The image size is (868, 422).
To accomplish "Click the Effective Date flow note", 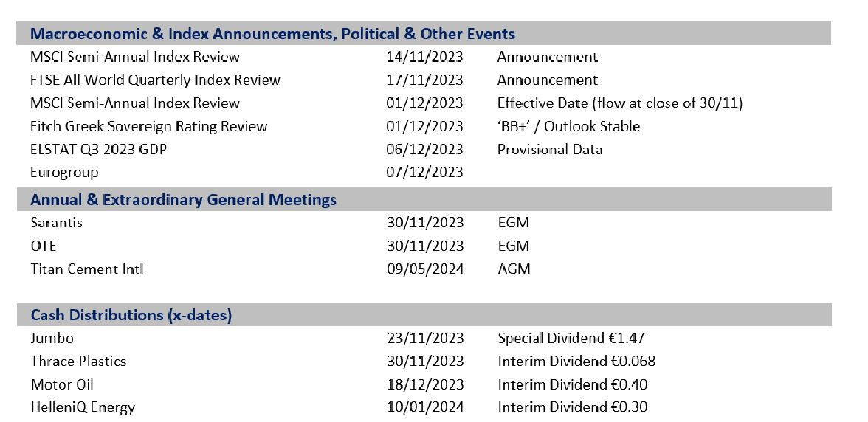I will click(x=619, y=103).
